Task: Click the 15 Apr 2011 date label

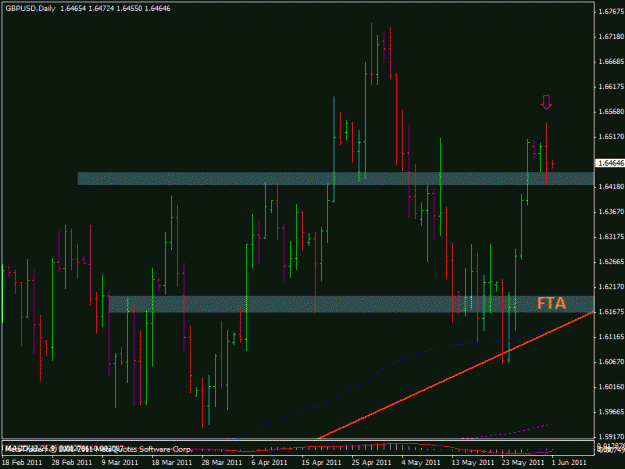Action: (x=321, y=462)
